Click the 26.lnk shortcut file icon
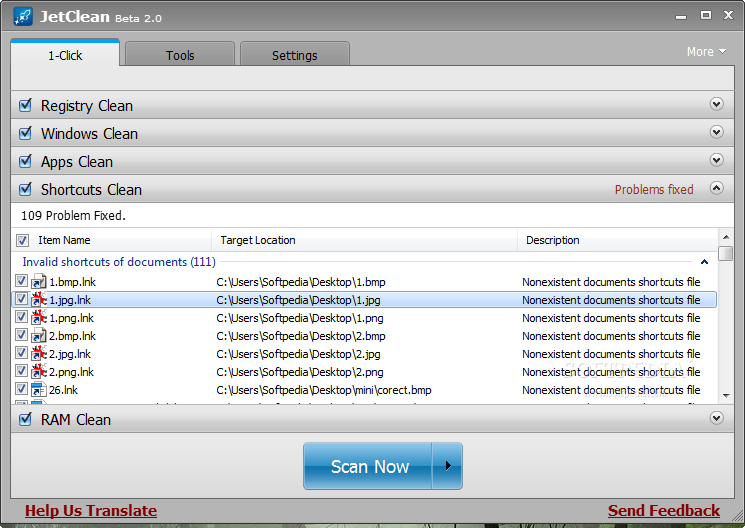The image size is (745, 528). pos(39,390)
